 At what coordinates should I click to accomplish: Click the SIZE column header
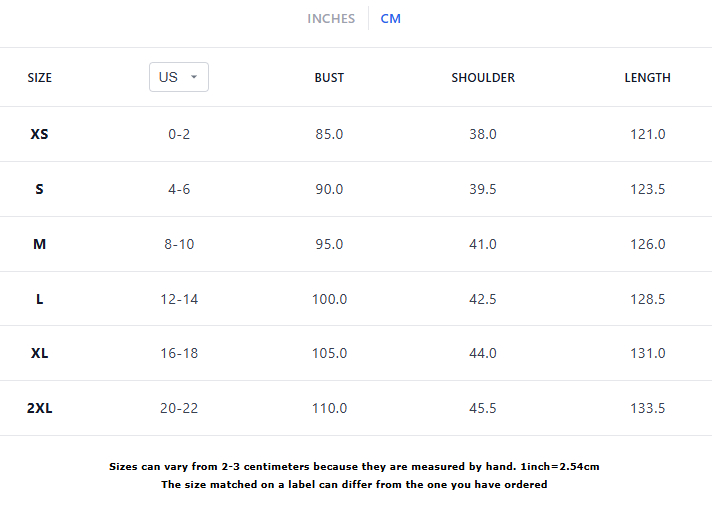pyautogui.click(x=40, y=78)
